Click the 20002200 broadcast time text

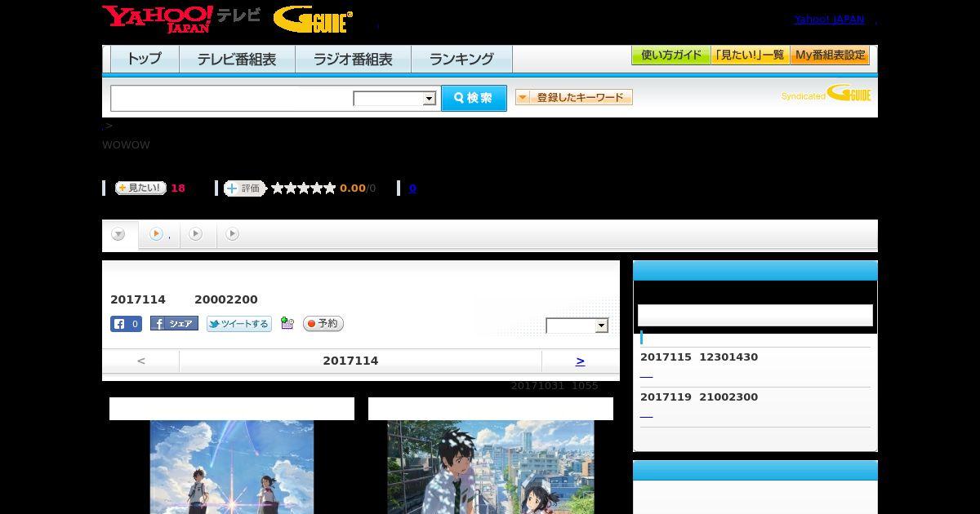point(226,299)
